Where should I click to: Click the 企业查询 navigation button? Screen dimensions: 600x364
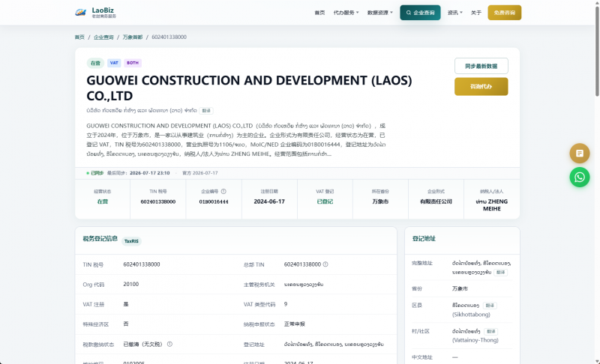[420, 13]
